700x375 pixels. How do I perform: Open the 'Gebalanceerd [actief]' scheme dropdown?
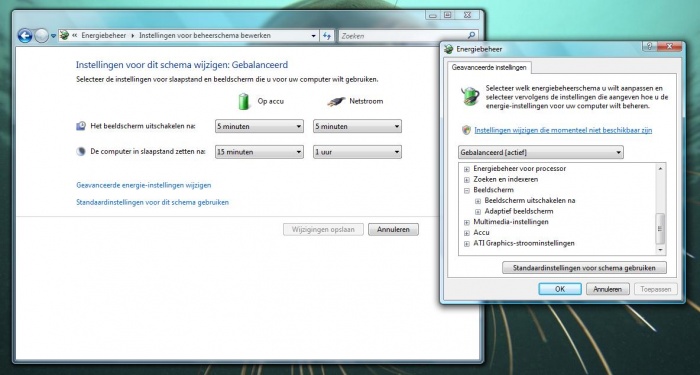[x=541, y=152]
